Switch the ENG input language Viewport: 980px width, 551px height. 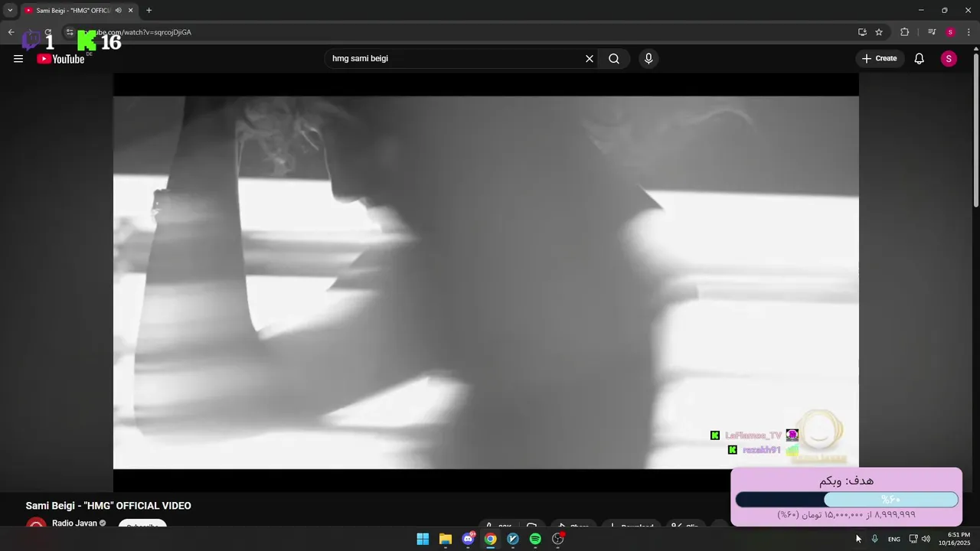pos(893,540)
